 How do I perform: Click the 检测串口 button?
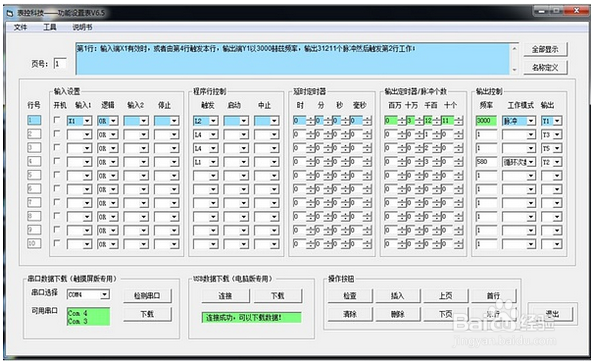(147, 296)
